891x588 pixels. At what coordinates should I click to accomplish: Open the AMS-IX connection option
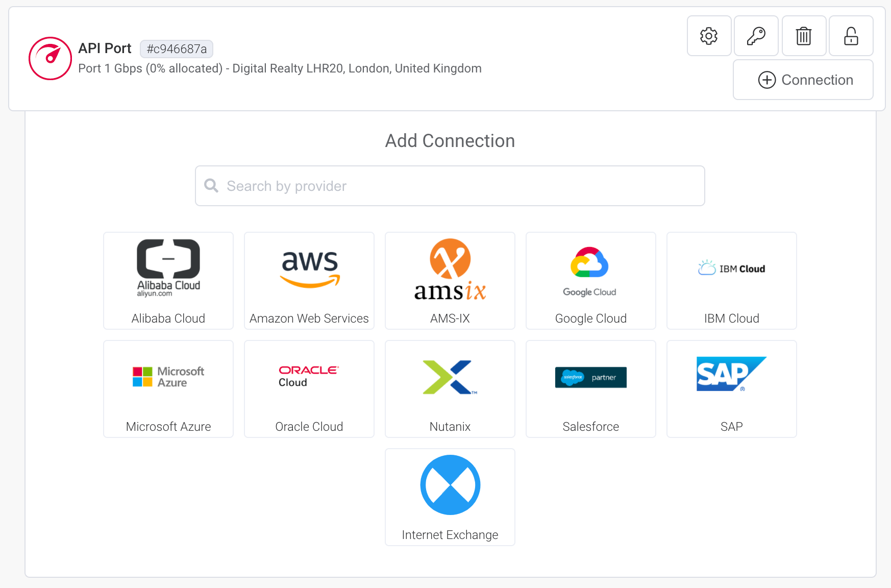click(x=450, y=281)
